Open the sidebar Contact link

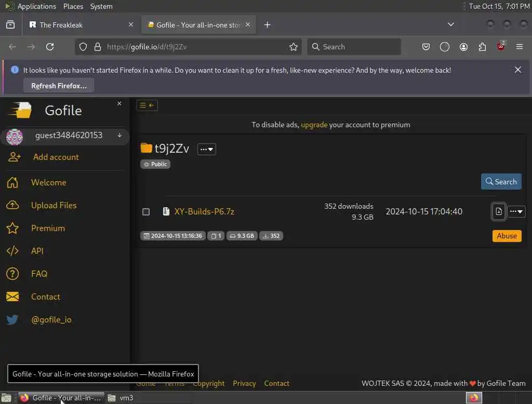pyautogui.click(x=46, y=297)
